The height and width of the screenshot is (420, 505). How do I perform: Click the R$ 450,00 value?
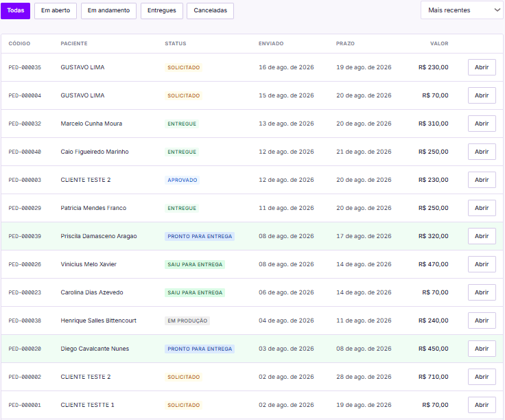click(x=433, y=349)
